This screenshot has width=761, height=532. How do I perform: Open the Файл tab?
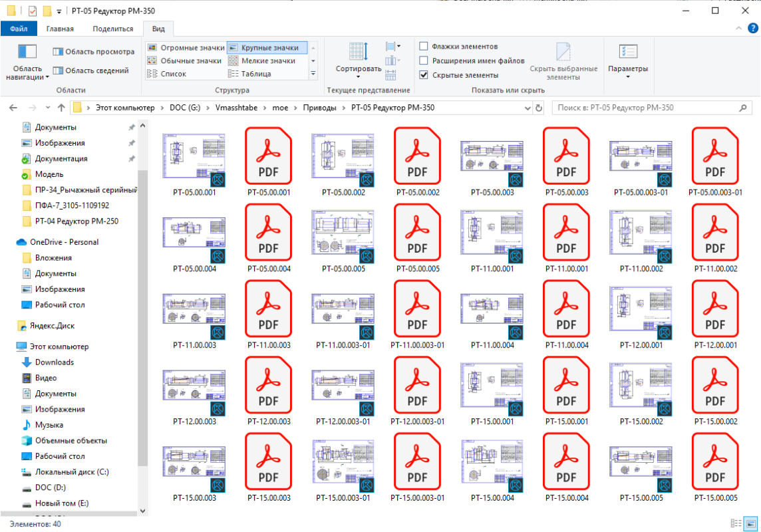[x=19, y=29]
